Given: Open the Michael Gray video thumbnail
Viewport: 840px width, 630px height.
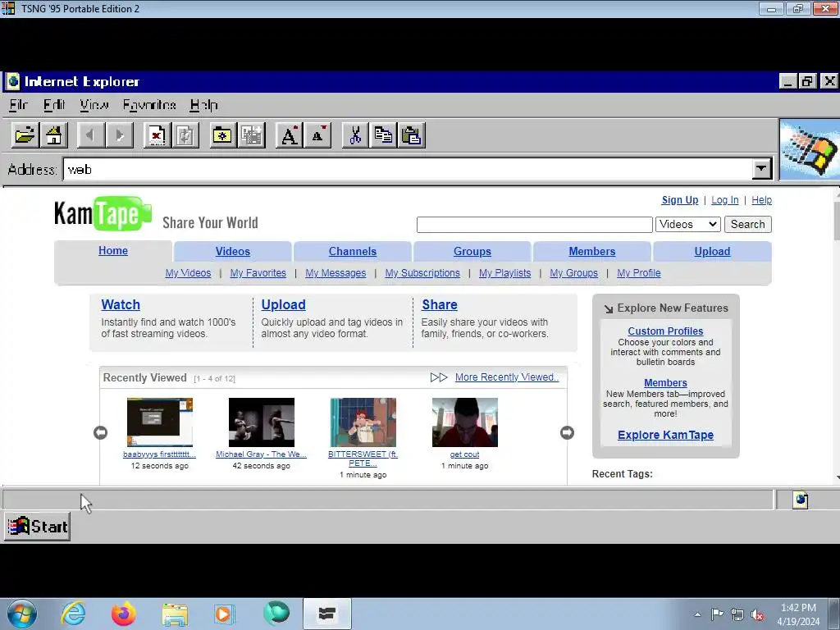Looking at the screenshot, I should coord(262,422).
